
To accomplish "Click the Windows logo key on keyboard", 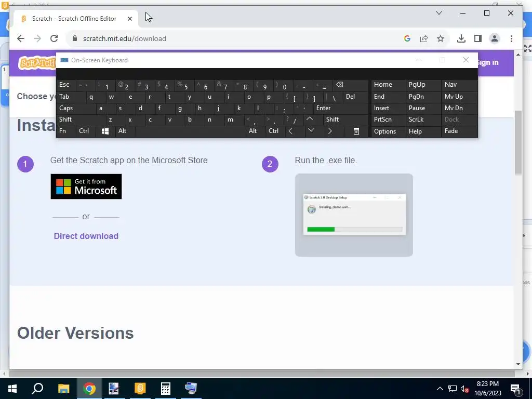I will [105, 131].
